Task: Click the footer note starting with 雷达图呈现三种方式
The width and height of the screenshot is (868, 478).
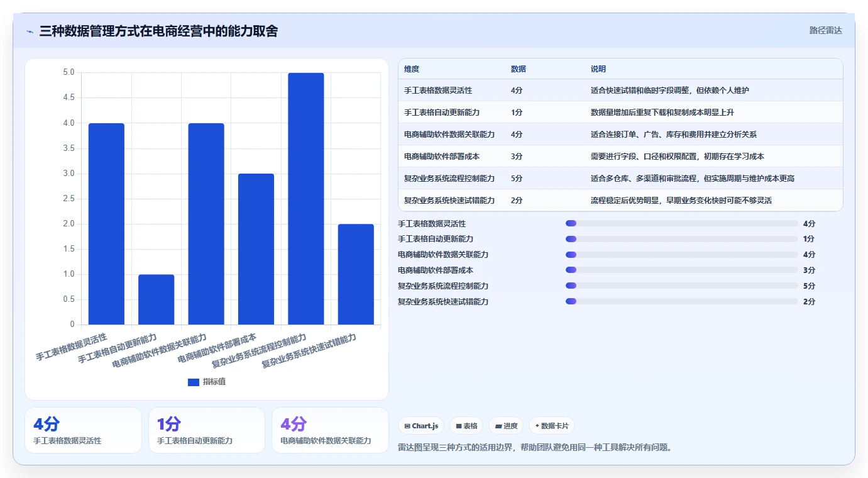Action: [x=536, y=447]
